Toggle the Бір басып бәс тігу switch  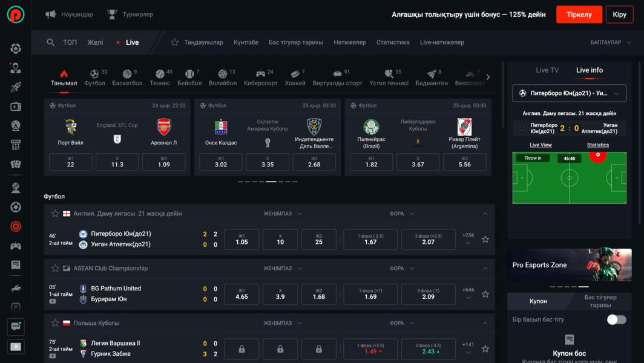616,319
